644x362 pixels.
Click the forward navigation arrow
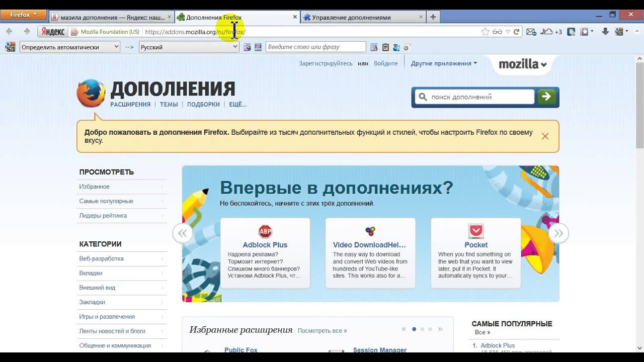[27, 32]
